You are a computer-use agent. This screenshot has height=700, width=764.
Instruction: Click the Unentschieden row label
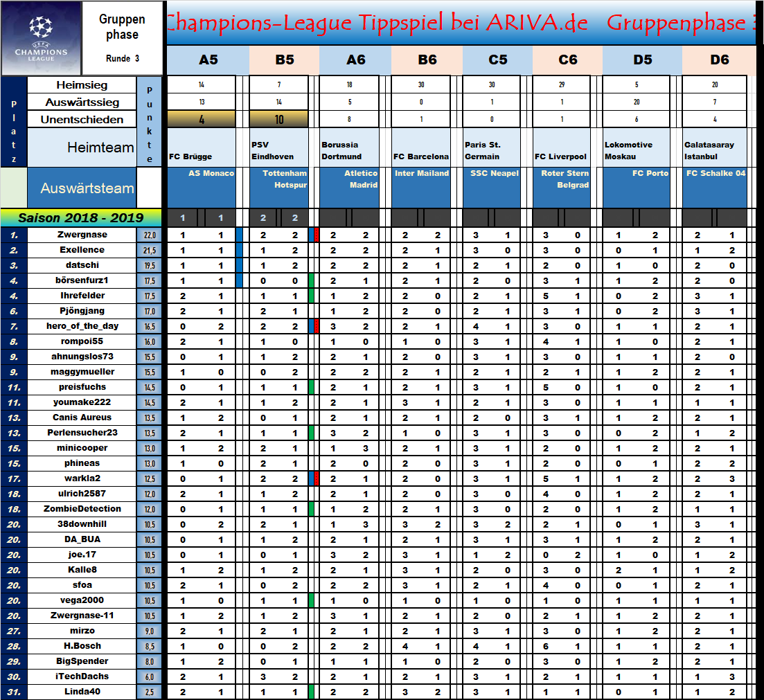[82, 119]
